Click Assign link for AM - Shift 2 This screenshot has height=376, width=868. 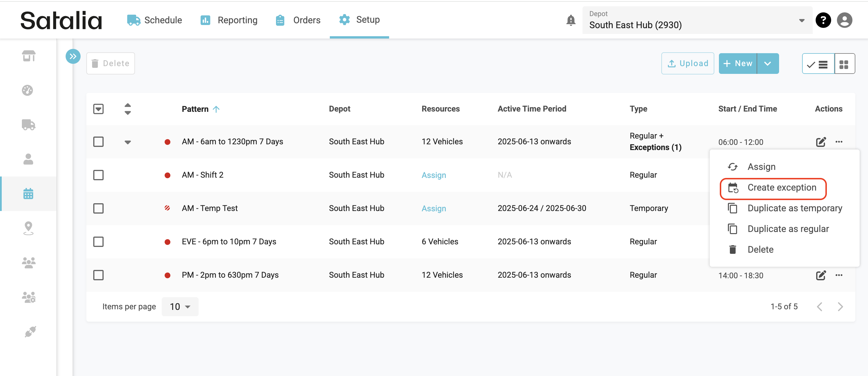pos(433,175)
